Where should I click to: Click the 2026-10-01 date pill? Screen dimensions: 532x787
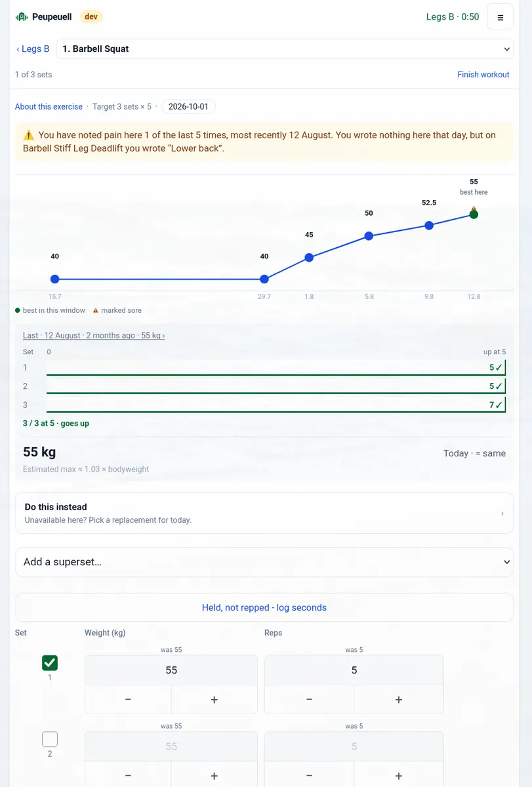(x=188, y=107)
